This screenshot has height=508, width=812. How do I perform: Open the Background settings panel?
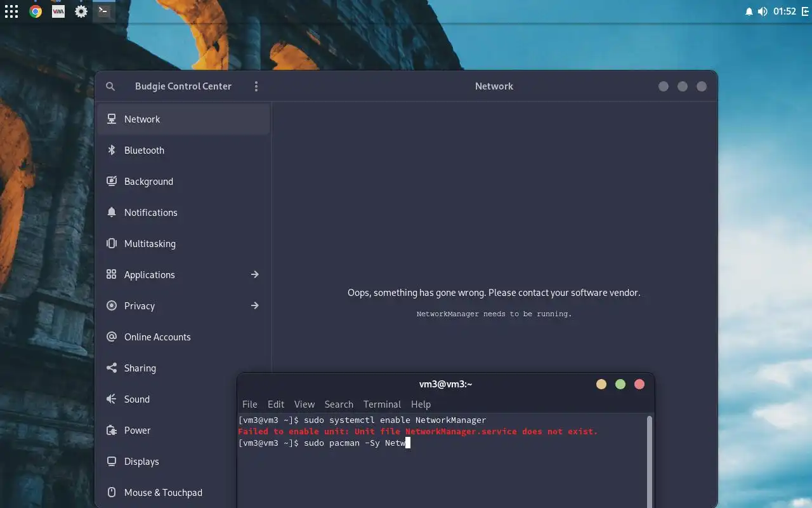[x=184, y=182]
